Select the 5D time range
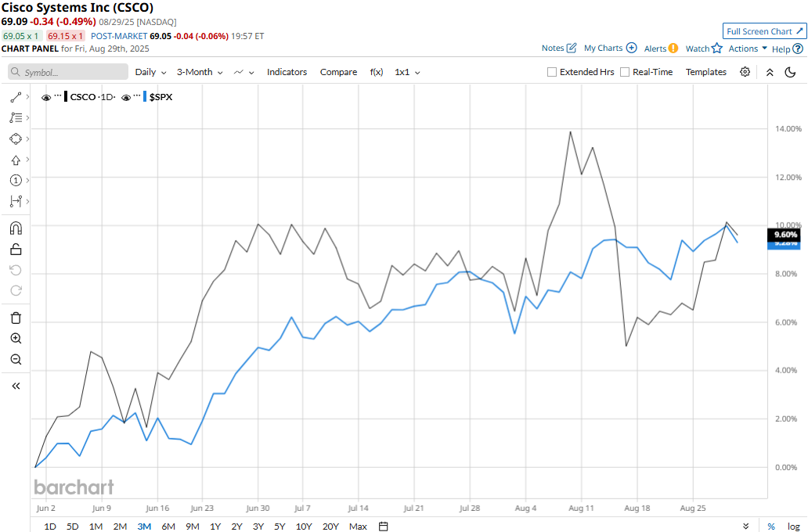This screenshot has height=532, width=808. pyautogui.click(x=73, y=527)
